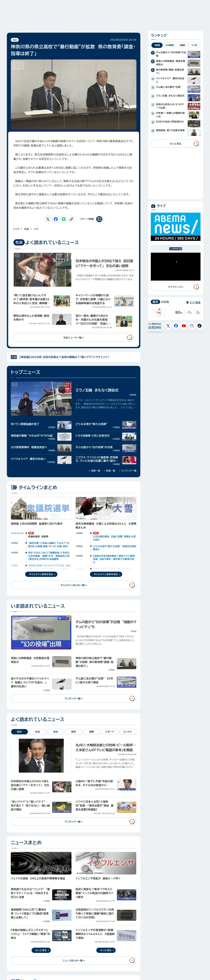Click the press conference article image
The image size is (210, 980).
(x=74, y=94)
